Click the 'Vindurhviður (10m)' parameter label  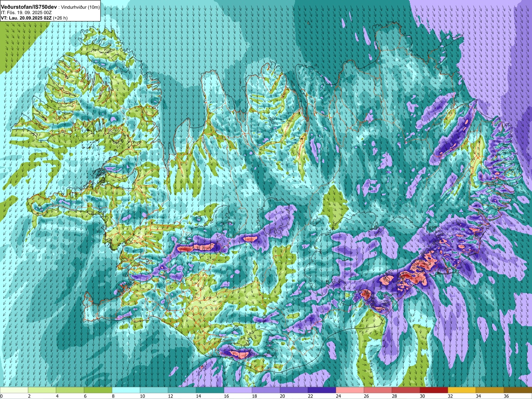pyautogui.click(x=80, y=7)
